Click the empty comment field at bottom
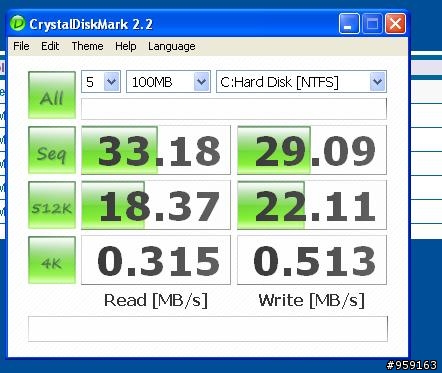 click(208, 329)
